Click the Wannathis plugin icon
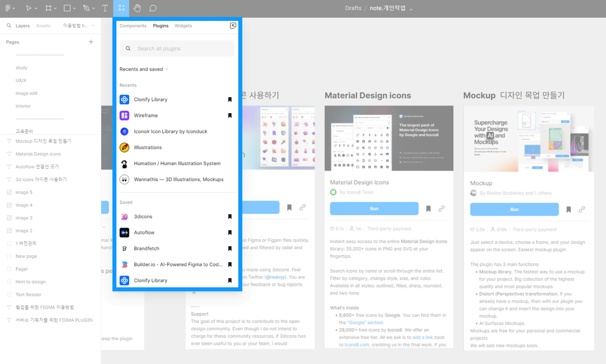This screenshot has width=606, height=364. (x=124, y=179)
